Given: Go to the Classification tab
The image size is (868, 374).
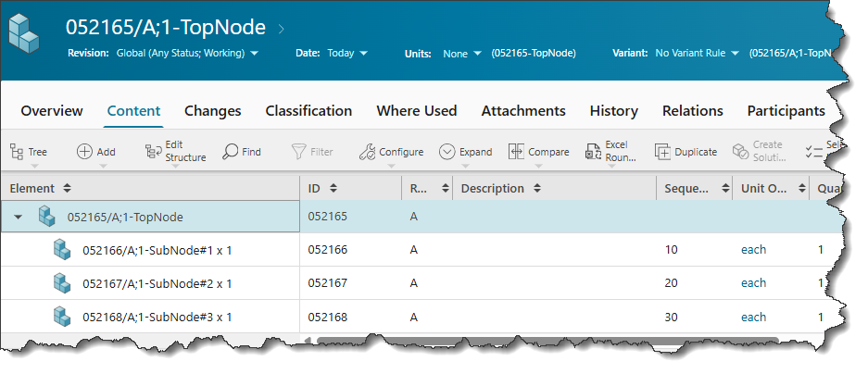Looking at the screenshot, I should [308, 111].
